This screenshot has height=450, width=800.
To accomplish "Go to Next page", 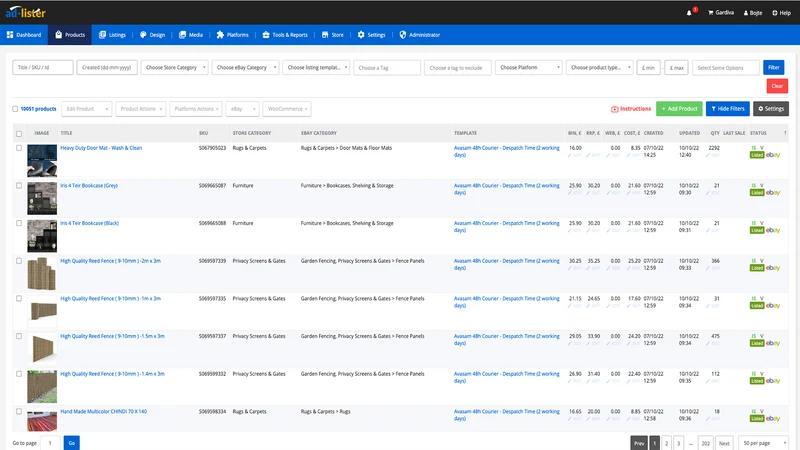I will point(724,443).
